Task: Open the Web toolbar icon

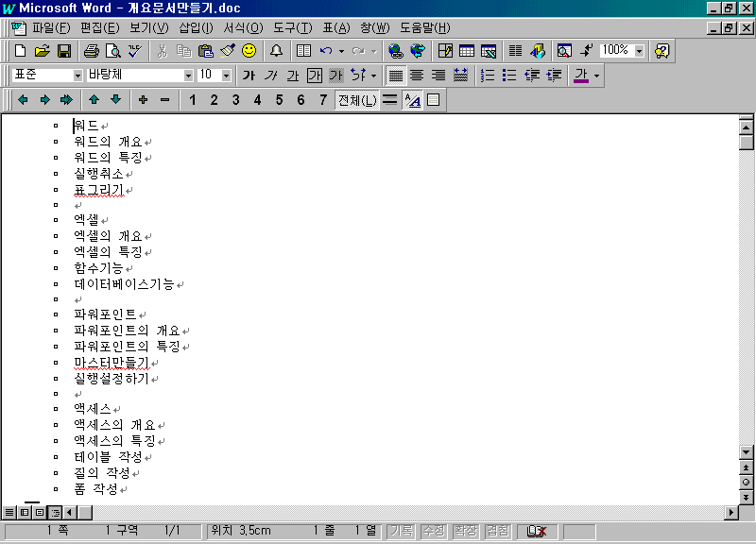Action: pyautogui.click(x=418, y=51)
